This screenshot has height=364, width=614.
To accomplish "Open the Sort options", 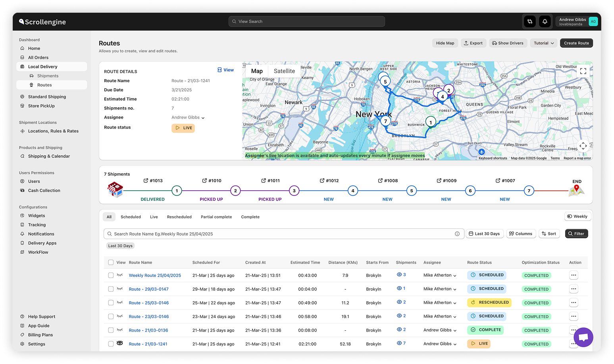I will 549,234.
